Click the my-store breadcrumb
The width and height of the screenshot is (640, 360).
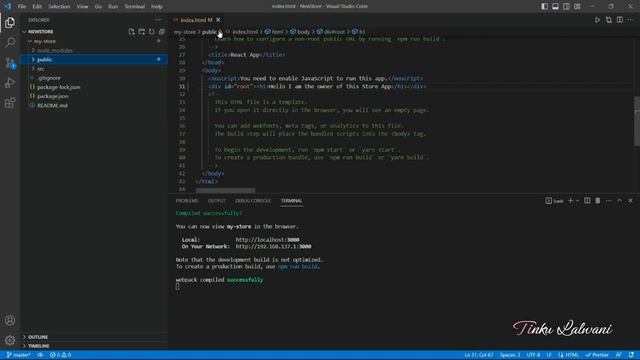[x=184, y=31]
